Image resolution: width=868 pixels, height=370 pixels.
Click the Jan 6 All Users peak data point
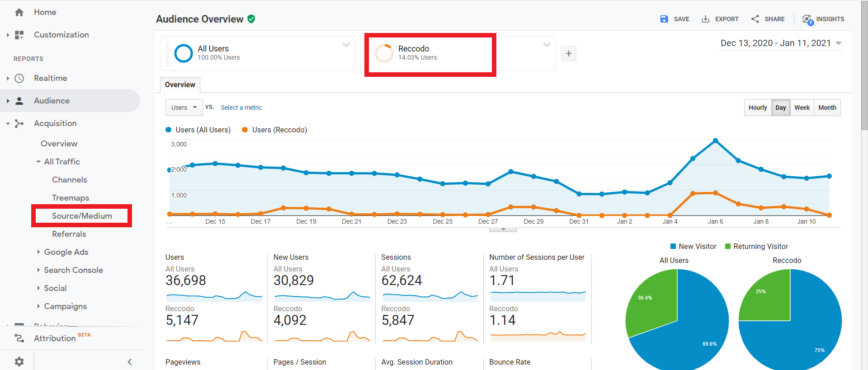pos(715,141)
